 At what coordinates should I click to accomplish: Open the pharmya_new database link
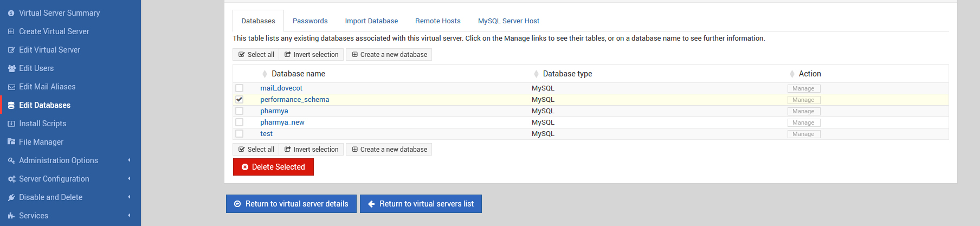tap(282, 122)
